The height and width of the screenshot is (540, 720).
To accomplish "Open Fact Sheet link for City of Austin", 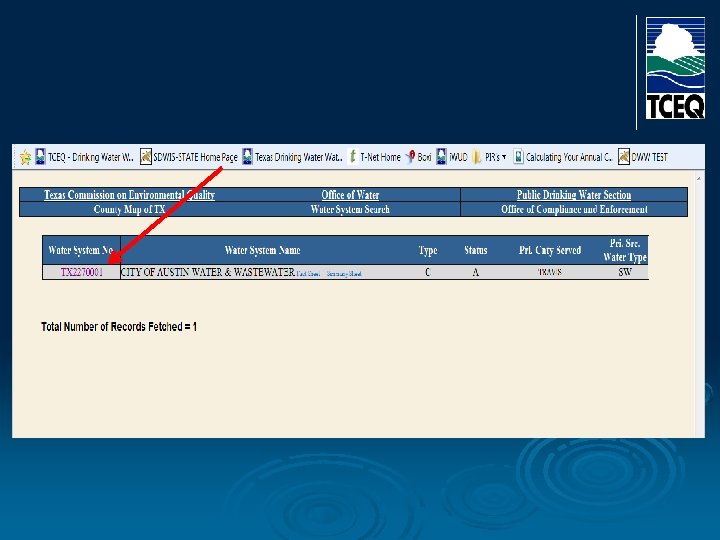I will [x=308, y=274].
